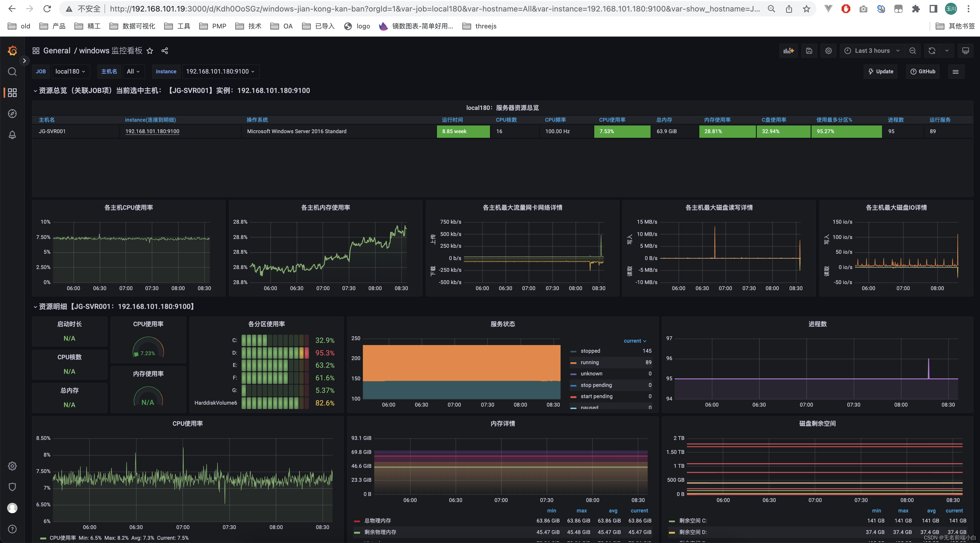Toggle the running series in 服务状态 legend

coord(589,362)
